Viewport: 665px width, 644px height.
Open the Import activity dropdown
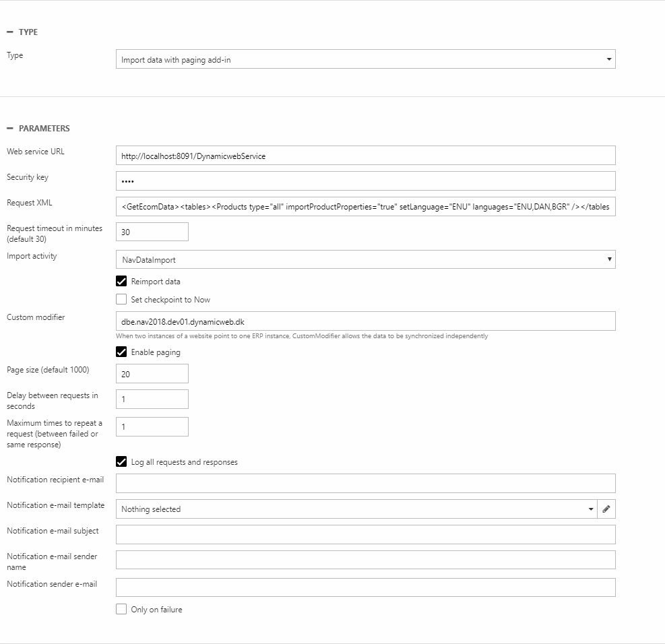(365, 259)
